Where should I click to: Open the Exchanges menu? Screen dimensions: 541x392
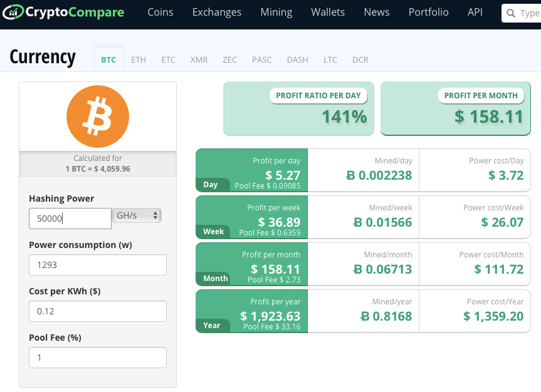tap(216, 13)
